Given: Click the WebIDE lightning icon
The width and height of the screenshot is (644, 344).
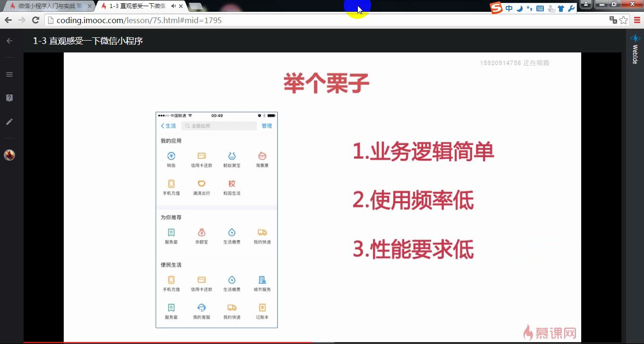Looking at the screenshot, I should (x=635, y=38).
